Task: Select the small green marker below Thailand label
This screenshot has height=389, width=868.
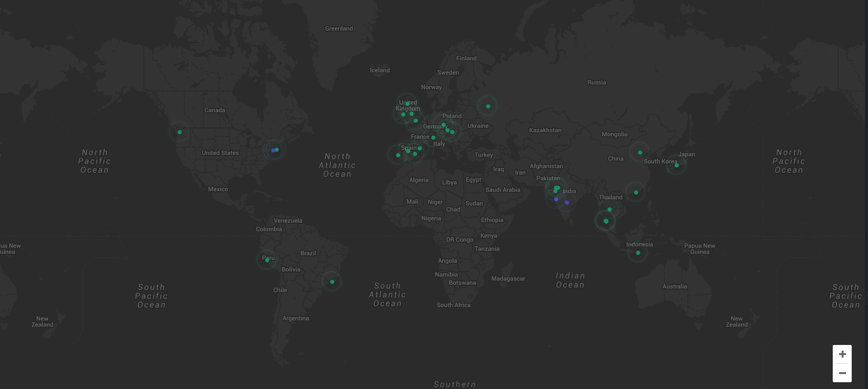Action: pos(610,209)
